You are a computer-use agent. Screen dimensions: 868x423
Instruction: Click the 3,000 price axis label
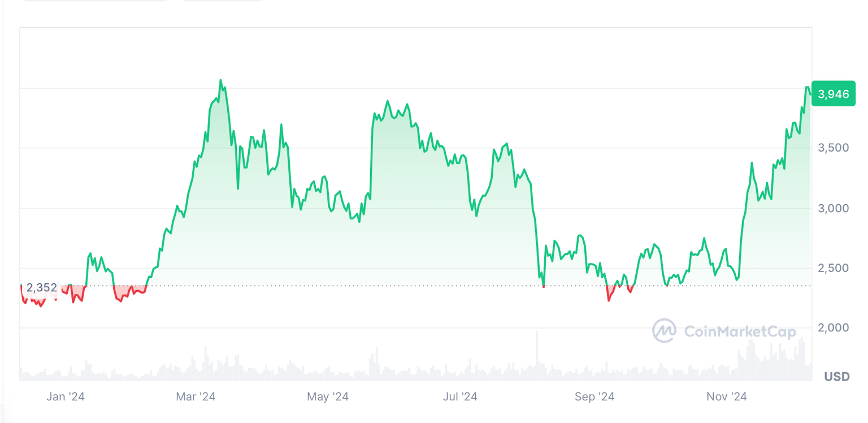834,208
